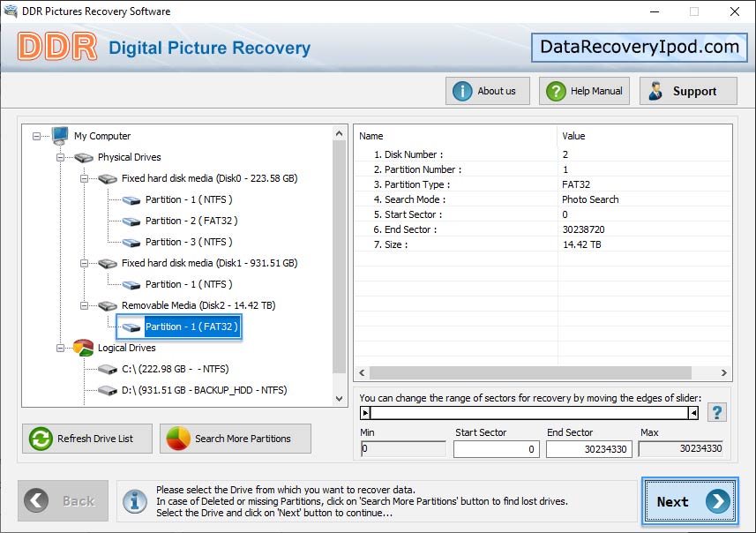Click the Back button
756x533 pixels.
click(64, 500)
